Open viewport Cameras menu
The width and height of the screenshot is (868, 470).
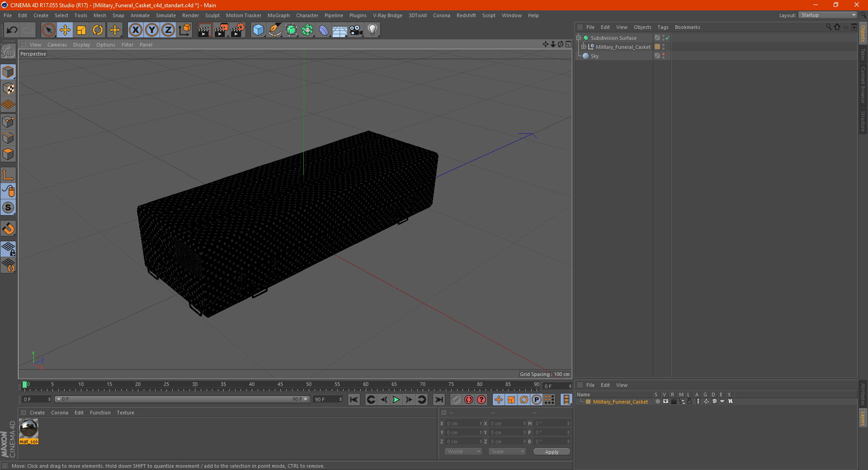click(x=57, y=45)
